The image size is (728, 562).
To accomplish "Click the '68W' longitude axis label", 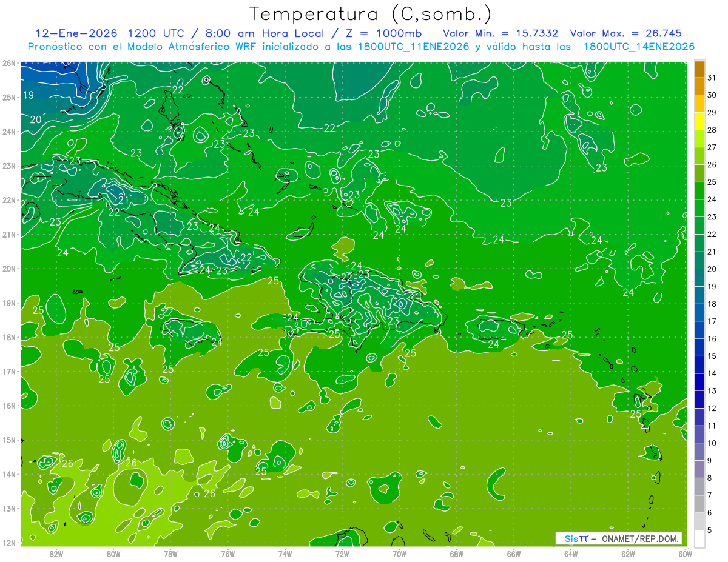I will (x=456, y=554).
